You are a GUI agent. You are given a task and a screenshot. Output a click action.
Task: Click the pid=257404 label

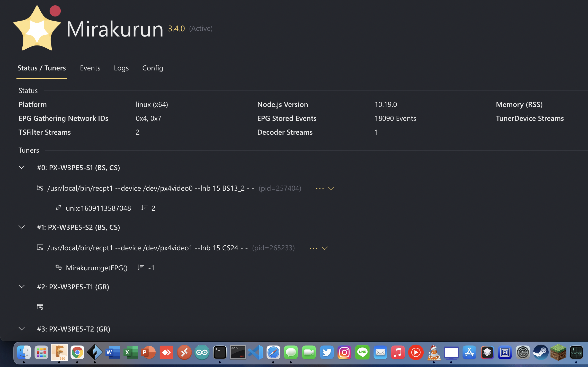click(280, 188)
